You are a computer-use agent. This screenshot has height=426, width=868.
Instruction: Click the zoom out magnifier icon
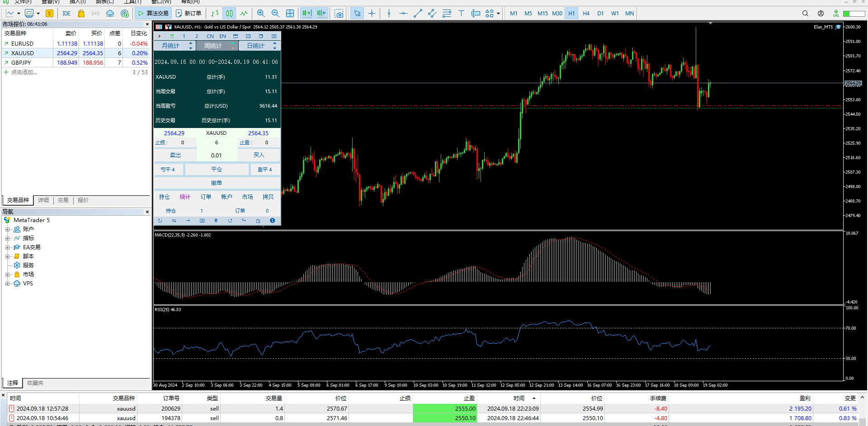point(275,14)
